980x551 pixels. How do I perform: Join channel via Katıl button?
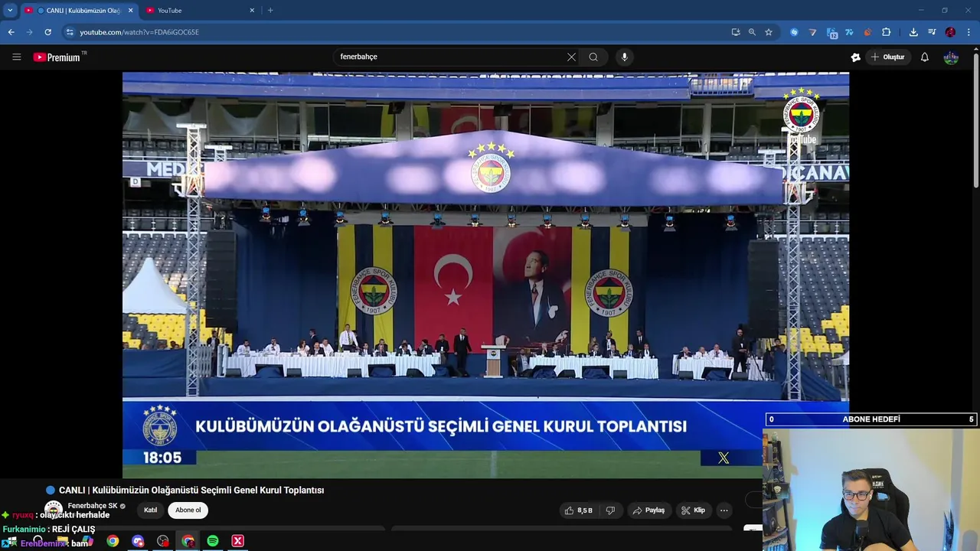[x=151, y=510]
